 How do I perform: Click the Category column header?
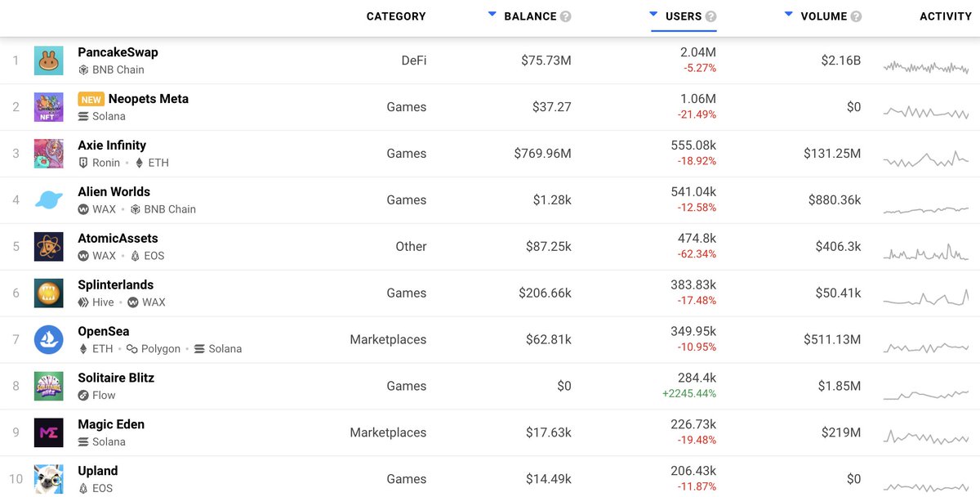click(396, 16)
